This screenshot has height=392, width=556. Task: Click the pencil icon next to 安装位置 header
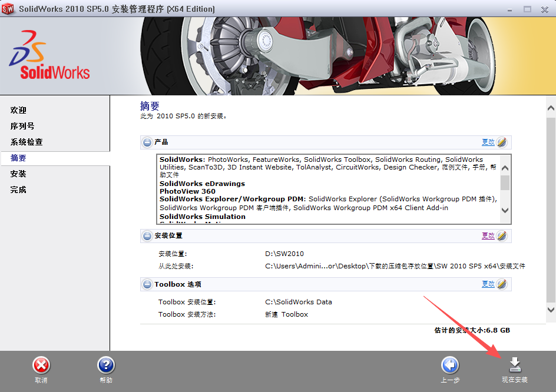pos(502,235)
